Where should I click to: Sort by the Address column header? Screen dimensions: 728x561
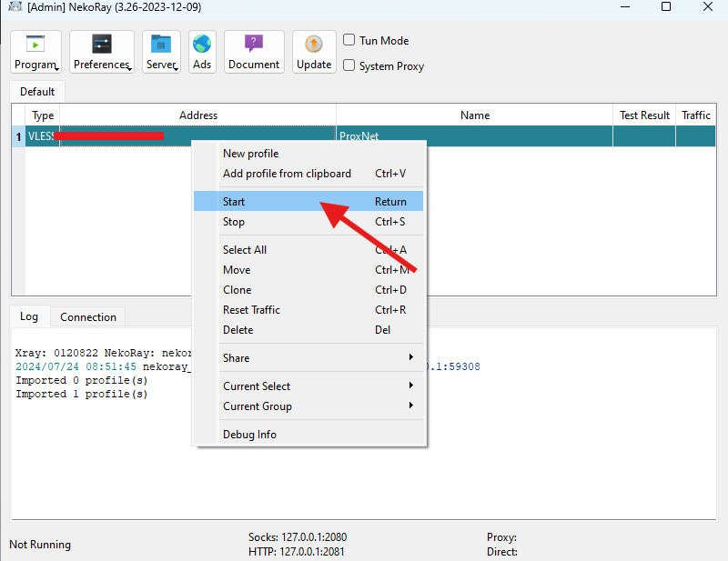(x=198, y=115)
